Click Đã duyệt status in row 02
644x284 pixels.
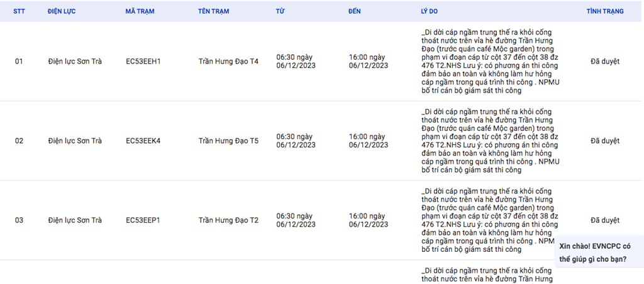click(605, 141)
